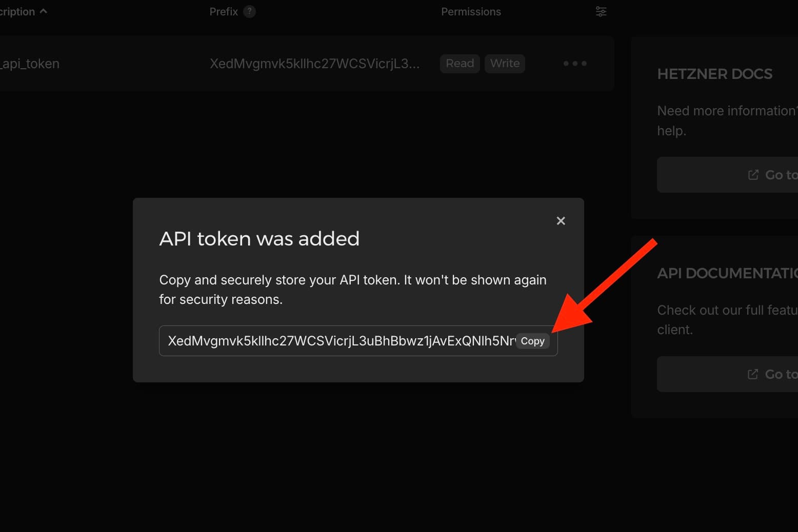Show the Prefix help question mark tooltip

pyautogui.click(x=249, y=11)
